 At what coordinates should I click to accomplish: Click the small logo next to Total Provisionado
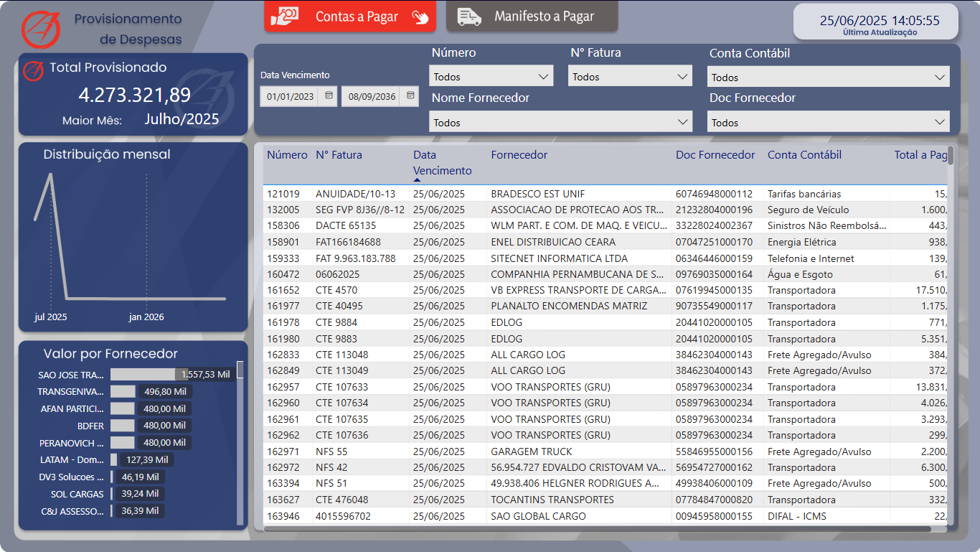[34, 70]
